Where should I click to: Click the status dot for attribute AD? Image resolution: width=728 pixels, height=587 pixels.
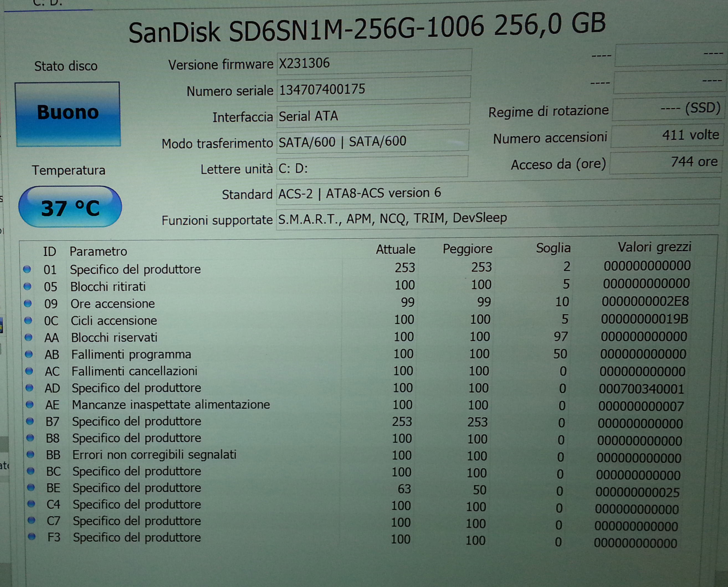[29, 387]
